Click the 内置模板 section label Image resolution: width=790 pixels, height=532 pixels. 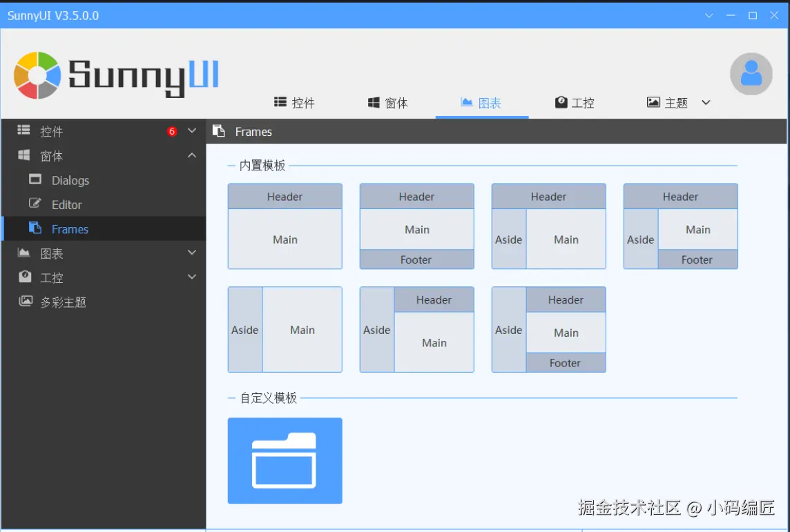coord(262,165)
